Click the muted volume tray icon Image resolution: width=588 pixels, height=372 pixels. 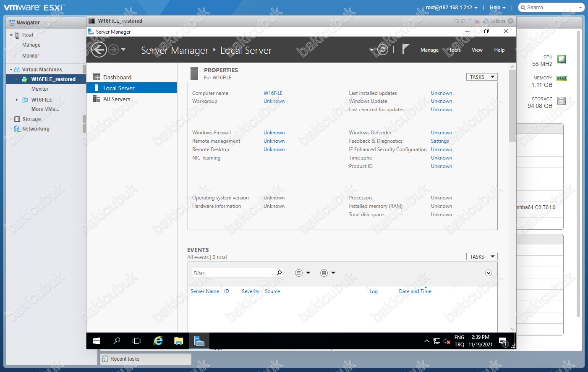447,341
